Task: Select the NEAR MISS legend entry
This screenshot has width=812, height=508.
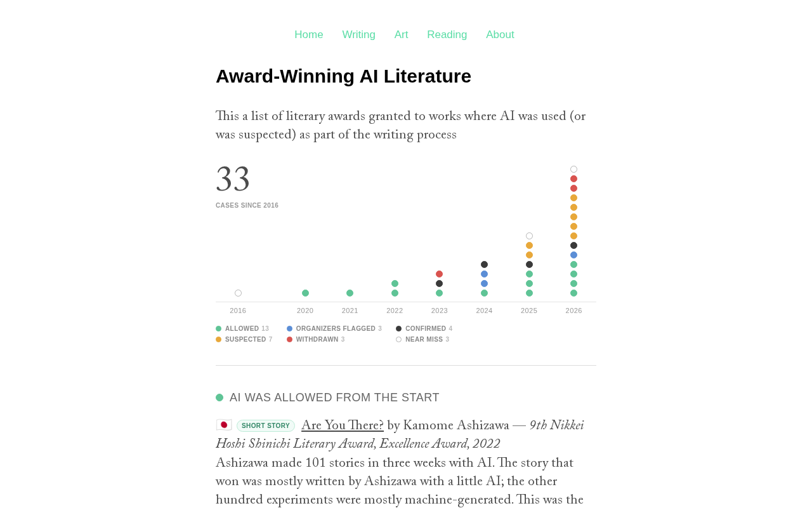Action: [422, 340]
